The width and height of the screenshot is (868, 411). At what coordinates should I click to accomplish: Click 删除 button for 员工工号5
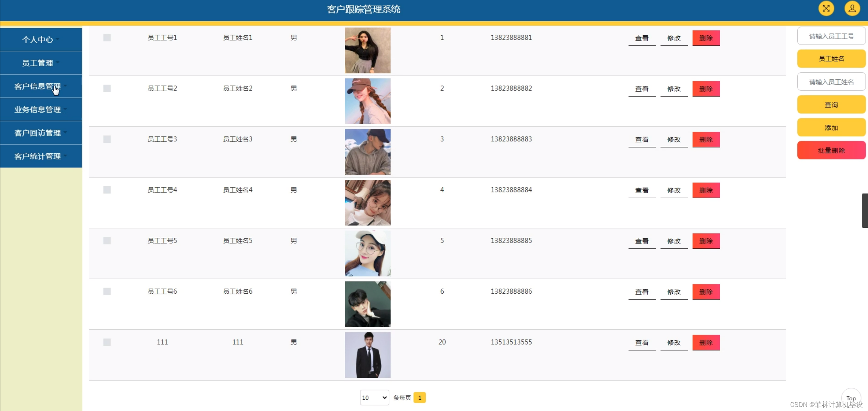coord(706,241)
